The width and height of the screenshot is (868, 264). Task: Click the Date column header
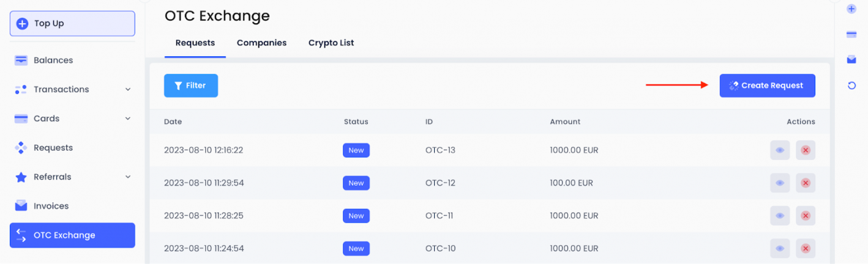tap(173, 122)
